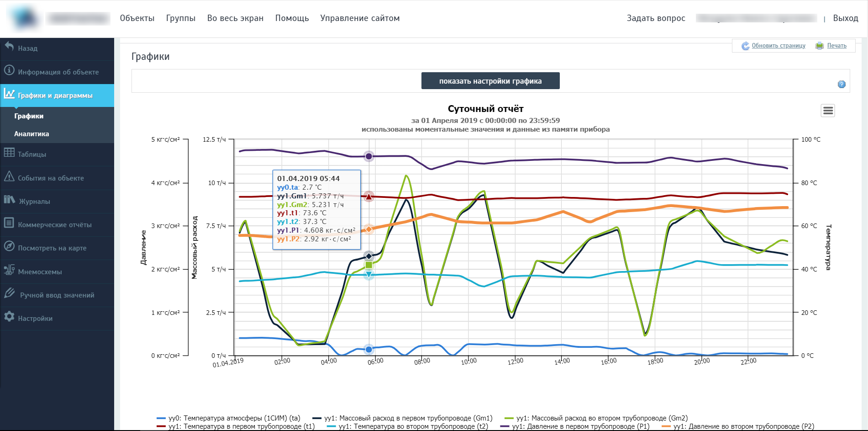Click the Settings gear icon in sidebar
The image size is (868, 431).
[9, 317]
